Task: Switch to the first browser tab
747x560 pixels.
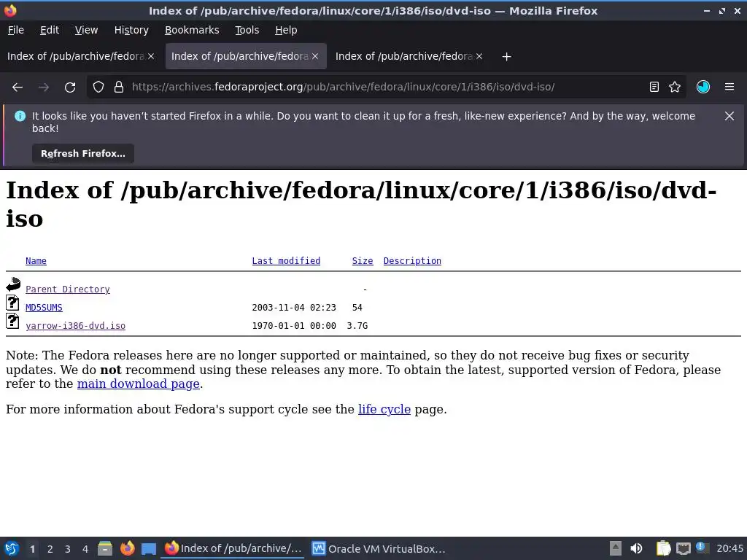Action: 75,56
